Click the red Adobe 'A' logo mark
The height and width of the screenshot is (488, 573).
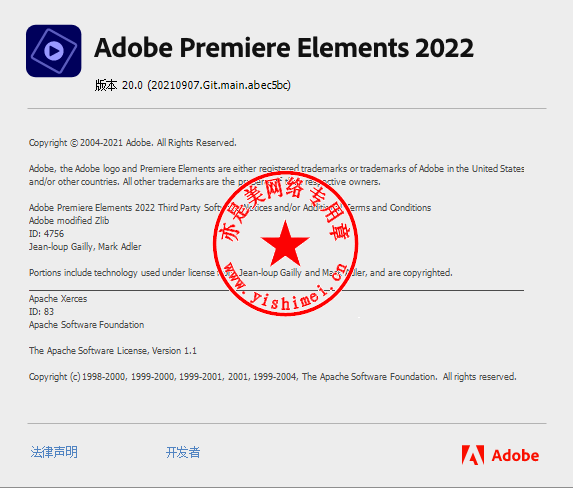[x=473, y=455]
